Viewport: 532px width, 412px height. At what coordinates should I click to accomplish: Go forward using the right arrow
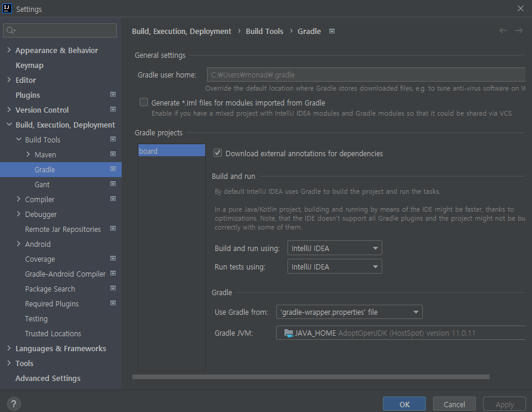[519, 31]
